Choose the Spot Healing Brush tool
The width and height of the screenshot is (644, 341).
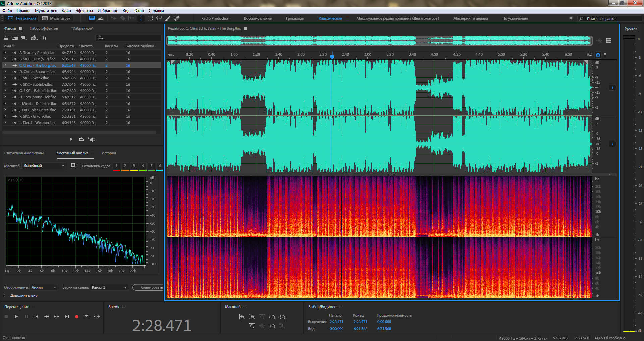click(177, 18)
